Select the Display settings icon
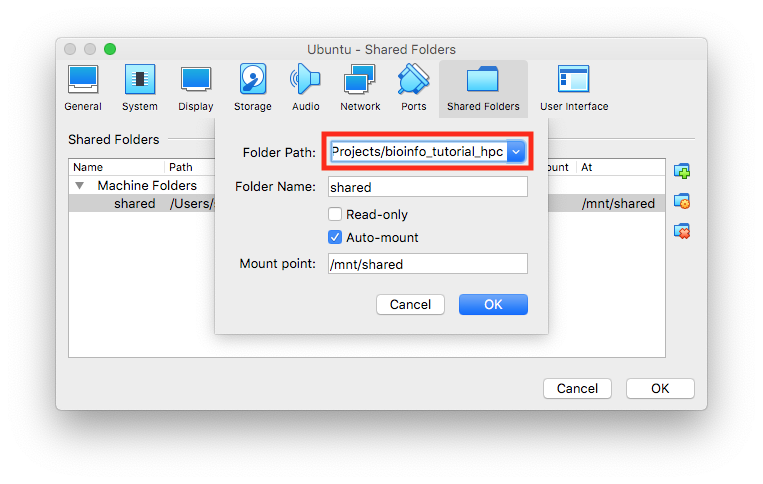The width and height of the screenshot is (763, 484). pyautogui.click(x=196, y=79)
